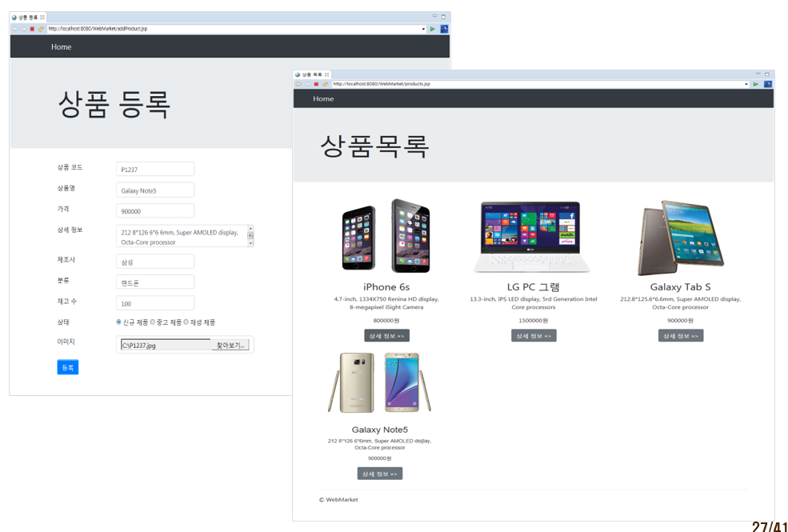Click scroll-down arrow of 상세 정보 textarea
This screenshot has width=788, height=532.
click(x=250, y=243)
